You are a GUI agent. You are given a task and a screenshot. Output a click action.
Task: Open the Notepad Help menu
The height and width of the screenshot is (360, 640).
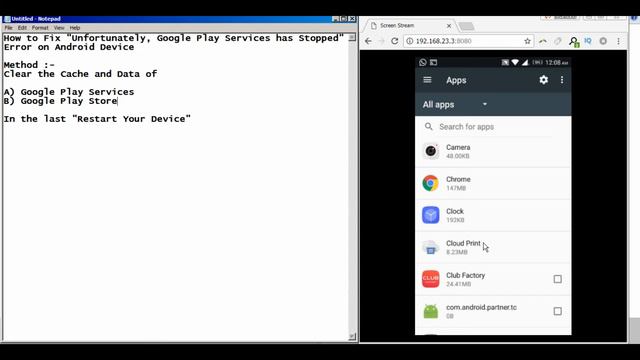(75, 28)
